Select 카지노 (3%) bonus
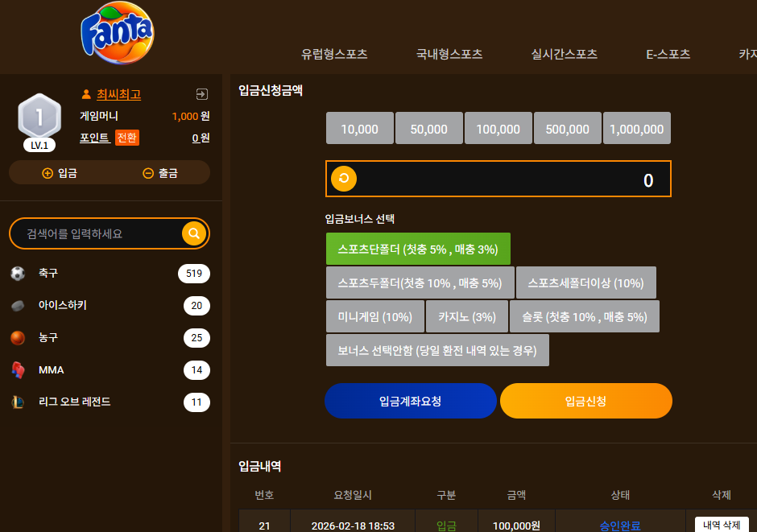This screenshot has width=757, height=532. coord(467,316)
